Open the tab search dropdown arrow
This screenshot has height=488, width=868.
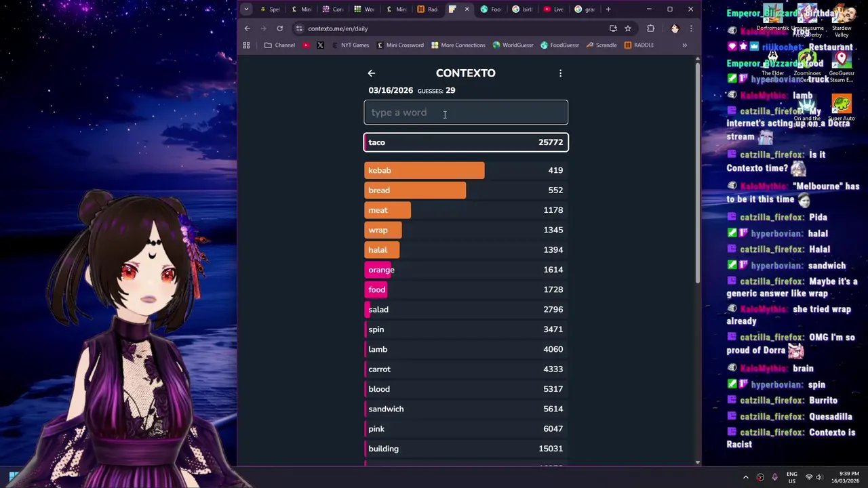pos(246,9)
